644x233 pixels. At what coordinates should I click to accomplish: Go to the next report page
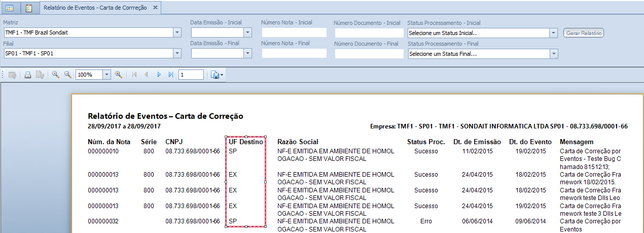click(159, 75)
